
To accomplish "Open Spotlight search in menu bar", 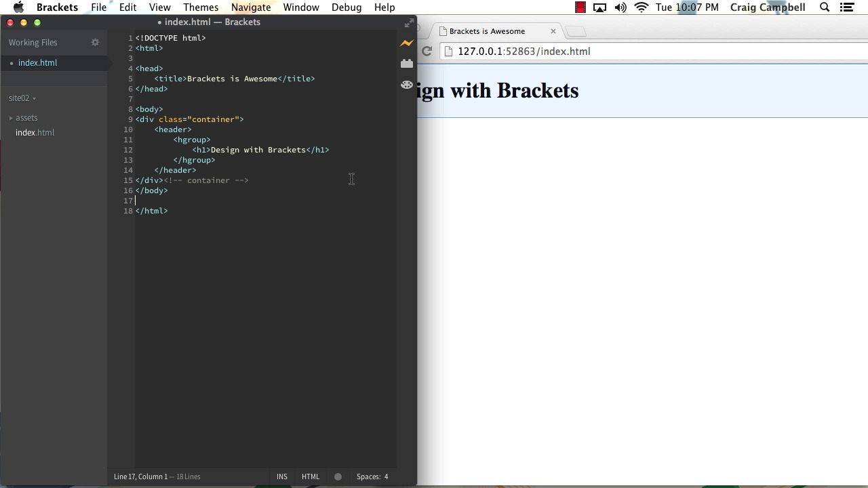I will point(825,7).
